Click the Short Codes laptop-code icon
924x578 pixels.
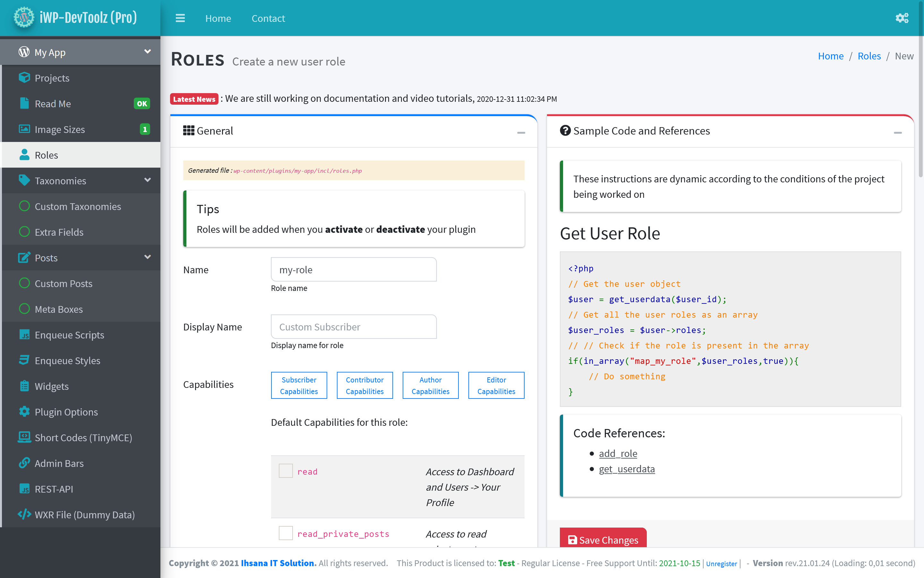click(x=24, y=437)
